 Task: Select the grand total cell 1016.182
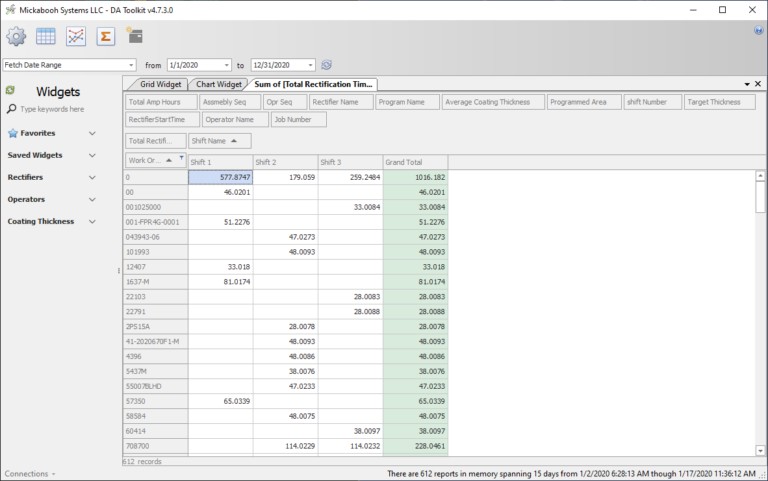[x=415, y=177]
